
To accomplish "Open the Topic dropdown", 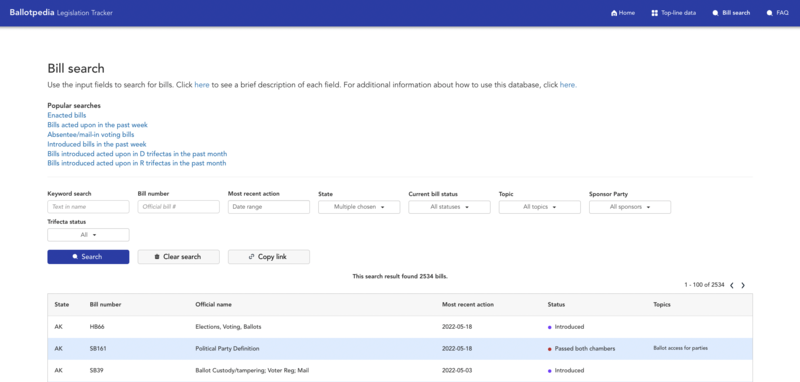I will [540, 207].
